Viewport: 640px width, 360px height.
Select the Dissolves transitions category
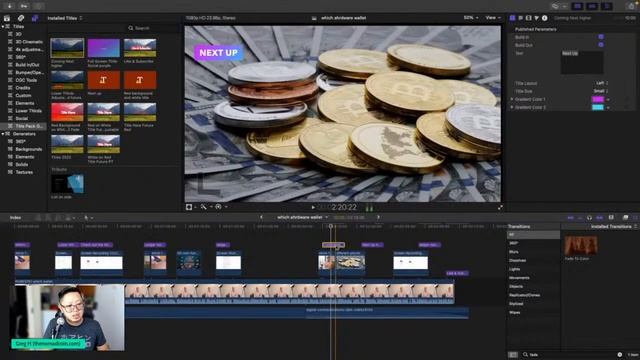point(517,260)
